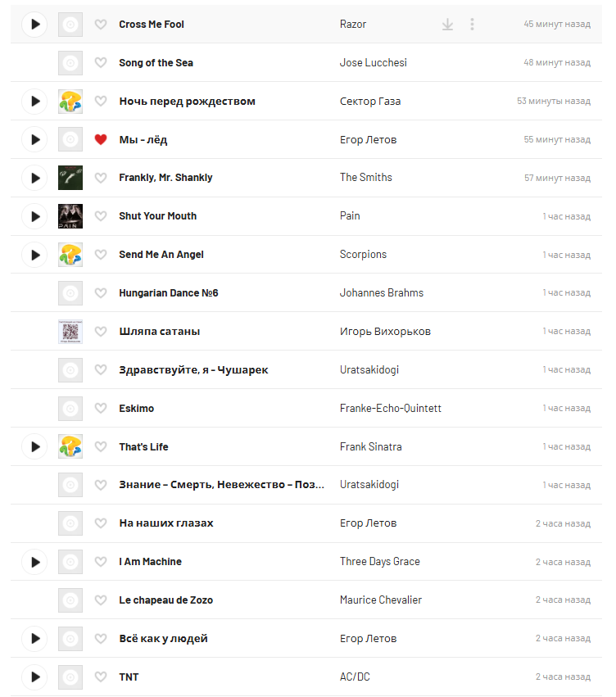Like the track Song of the Sea
This screenshot has height=697, width=616.
tap(101, 63)
